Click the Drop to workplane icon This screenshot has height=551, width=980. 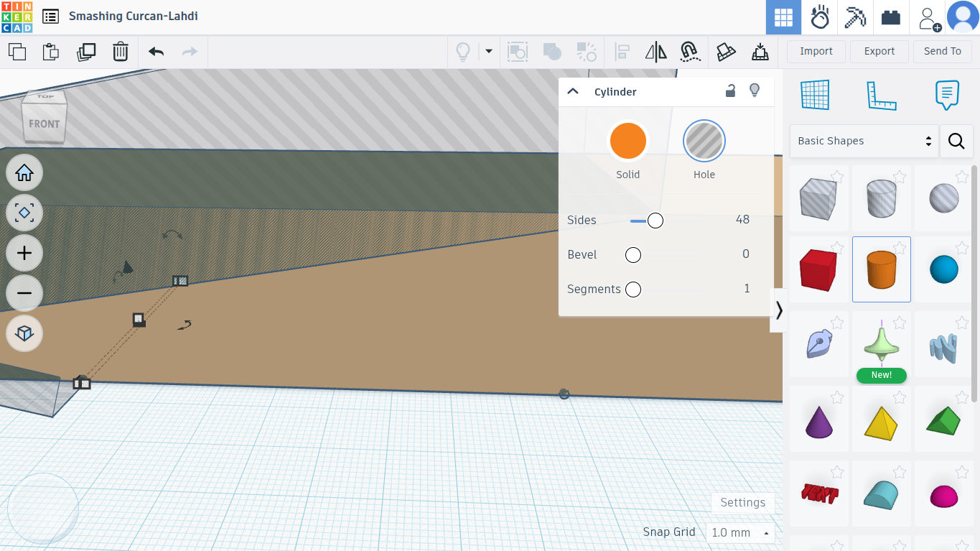760,52
